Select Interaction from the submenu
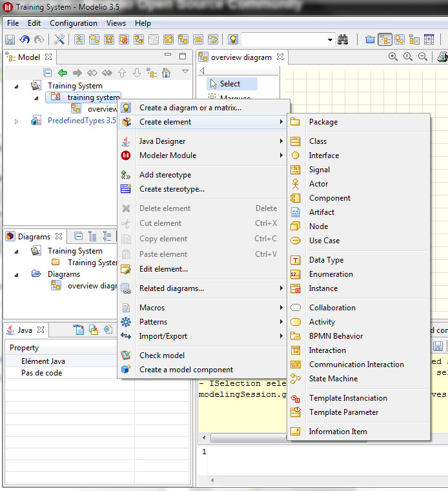The height and width of the screenshot is (491, 448). (359, 350)
